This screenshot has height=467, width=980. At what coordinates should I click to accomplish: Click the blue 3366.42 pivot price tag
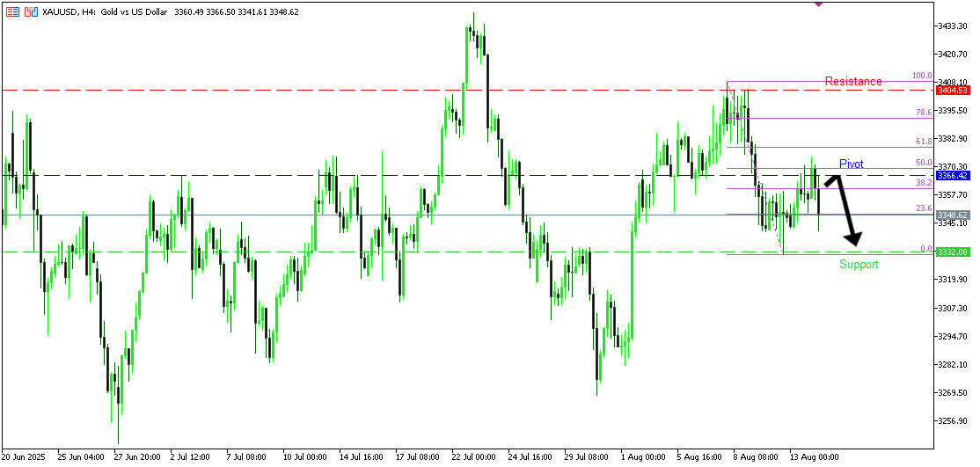(x=952, y=176)
